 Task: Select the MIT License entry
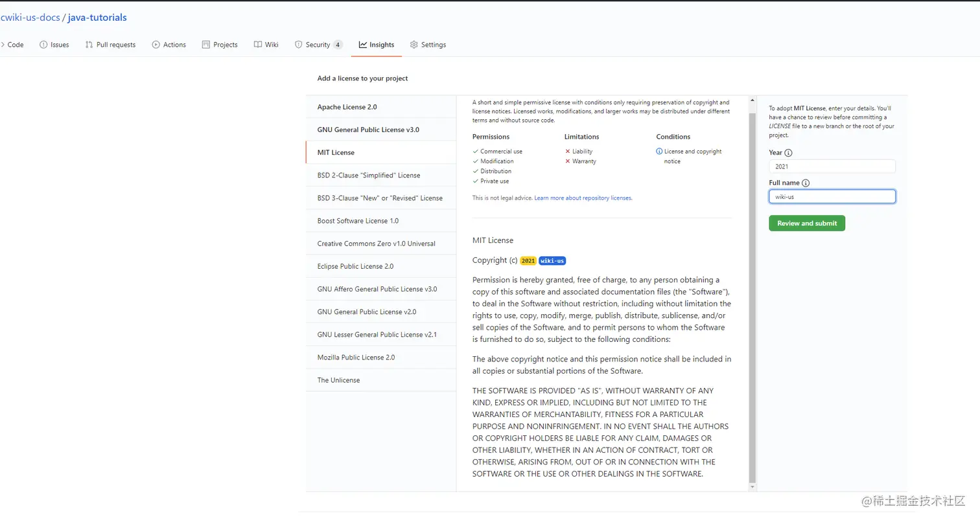tap(335, 152)
